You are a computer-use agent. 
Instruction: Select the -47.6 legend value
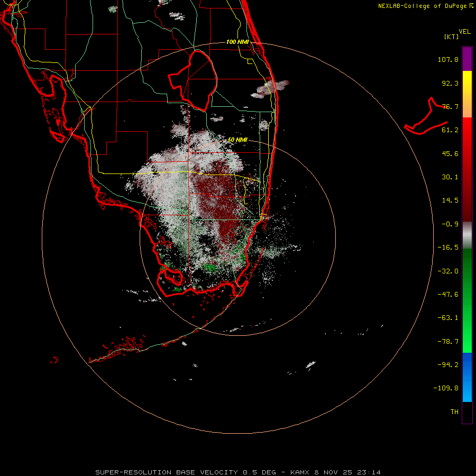tap(448, 295)
